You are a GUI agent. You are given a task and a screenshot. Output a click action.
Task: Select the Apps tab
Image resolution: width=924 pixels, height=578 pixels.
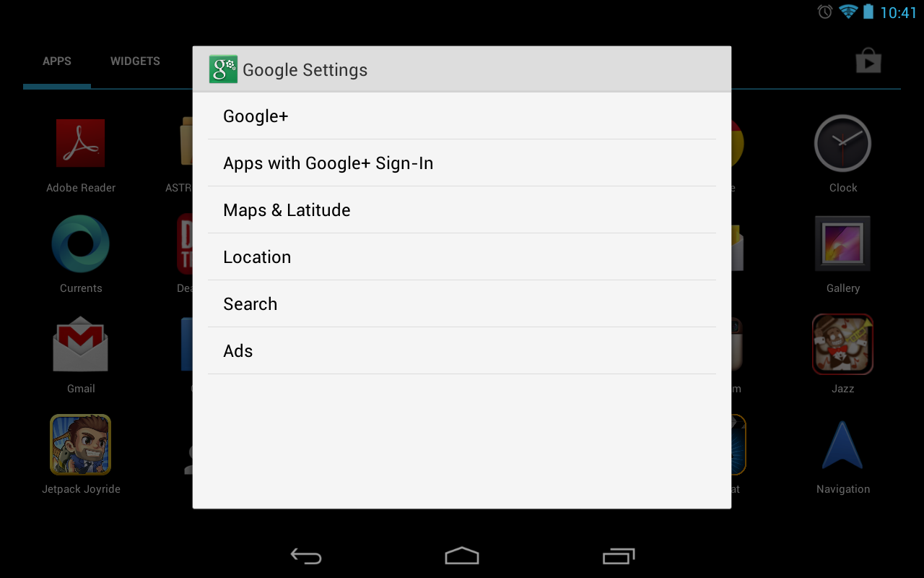57,61
